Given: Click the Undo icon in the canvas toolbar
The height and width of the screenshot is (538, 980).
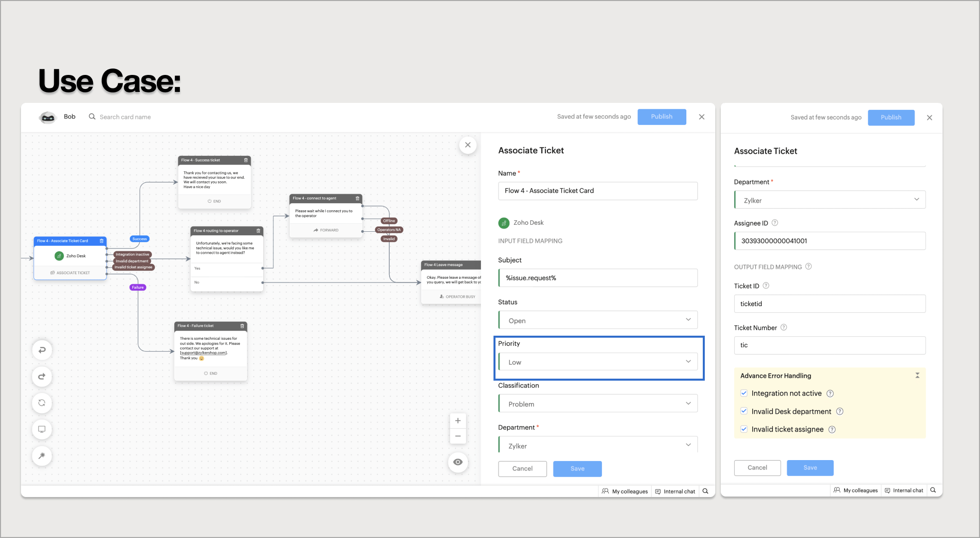Looking at the screenshot, I should tap(42, 350).
